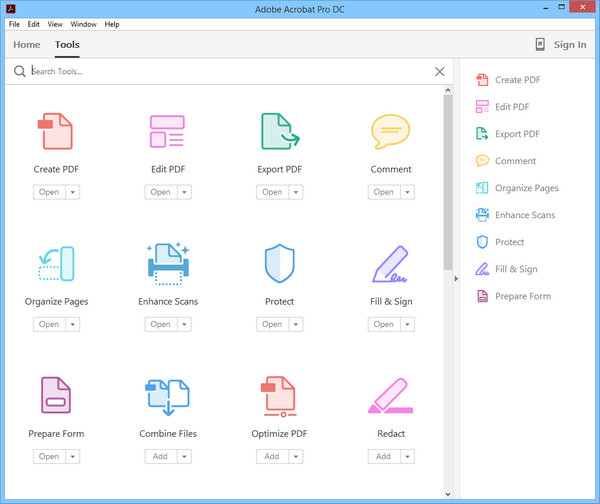Expand dropdown arrow beside Combine Files Add
Viewport: 600px width, 504px height.
[185, 456]
